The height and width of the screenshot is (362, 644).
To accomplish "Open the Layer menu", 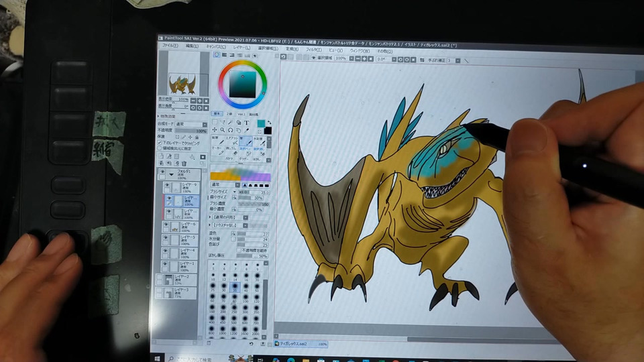I will click(x=241, y=47).
